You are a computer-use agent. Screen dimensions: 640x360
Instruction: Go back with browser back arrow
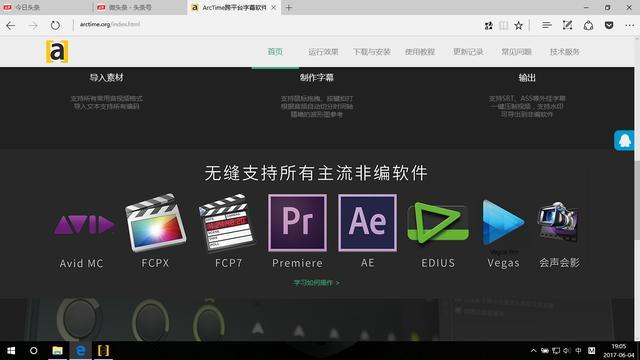point(11,25)
